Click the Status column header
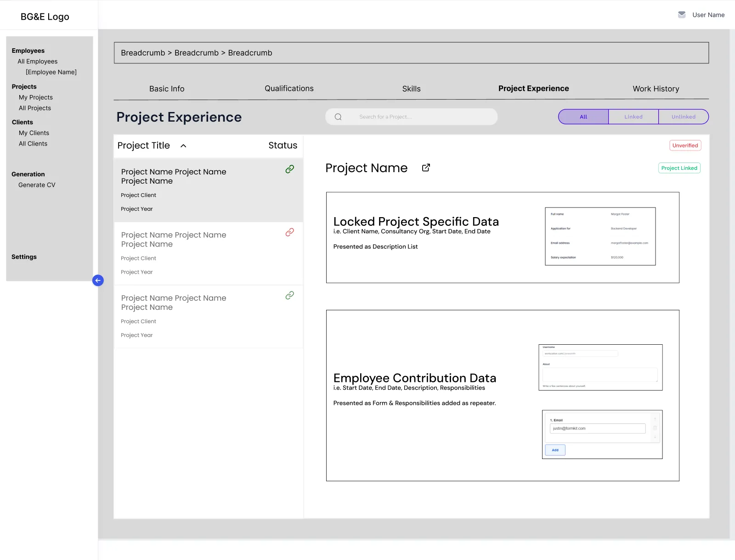Viewport: 735px width, 560px height. point(283,146)
